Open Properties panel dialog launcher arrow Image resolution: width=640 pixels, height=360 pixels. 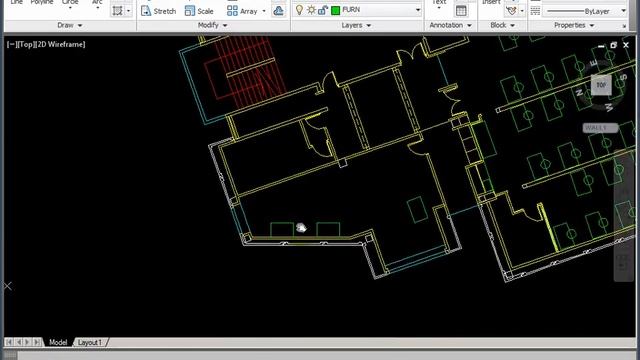(624, 26)
